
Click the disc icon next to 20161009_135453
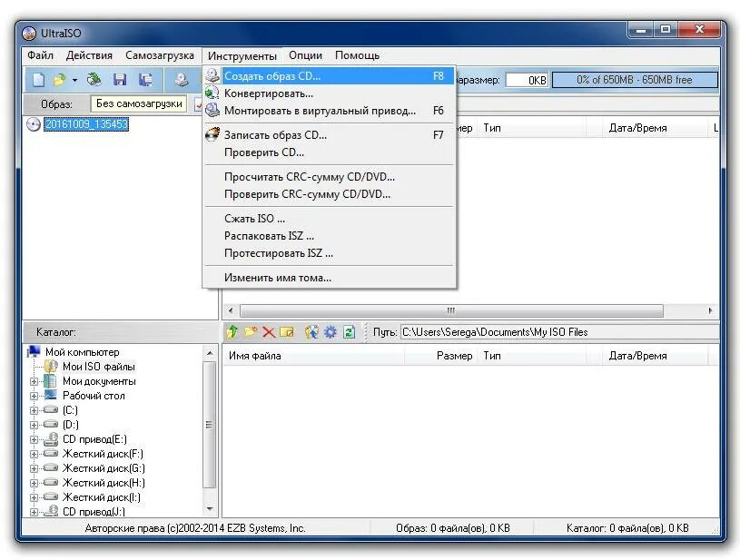(33, 124)
